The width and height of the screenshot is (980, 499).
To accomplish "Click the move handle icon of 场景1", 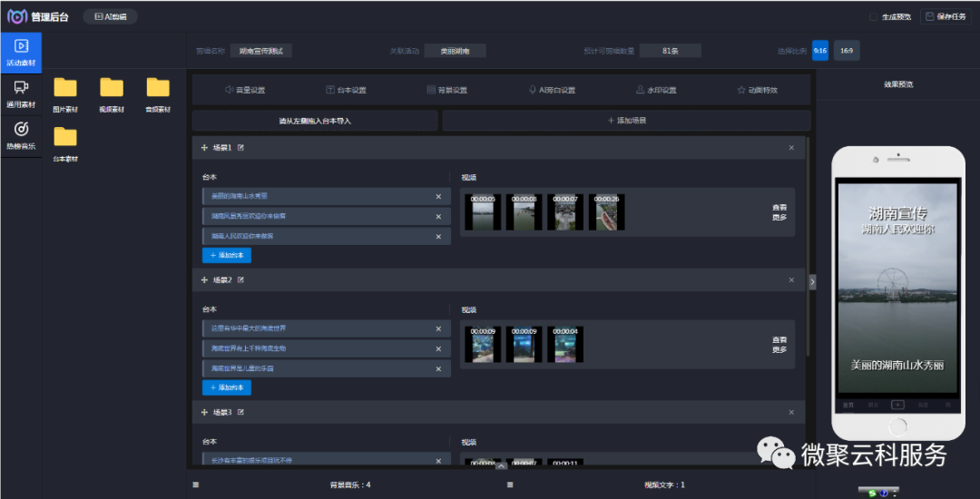I will [x=204, y=148].
